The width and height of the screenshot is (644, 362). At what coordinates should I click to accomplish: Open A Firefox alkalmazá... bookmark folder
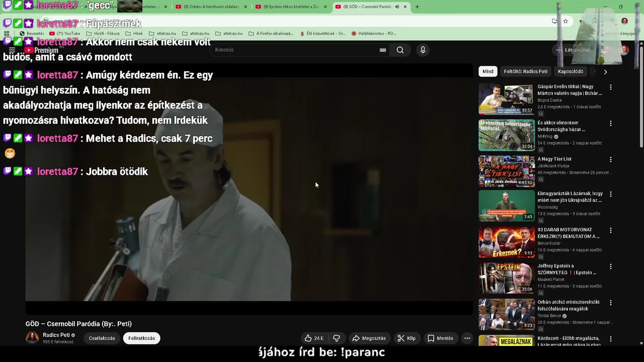click(271, 34)
